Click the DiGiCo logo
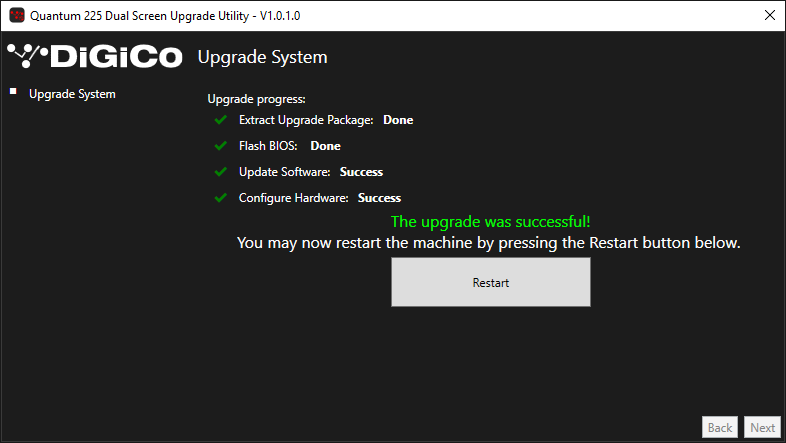The height and width of the screenshot is (443, 786). tap(95, 56)
